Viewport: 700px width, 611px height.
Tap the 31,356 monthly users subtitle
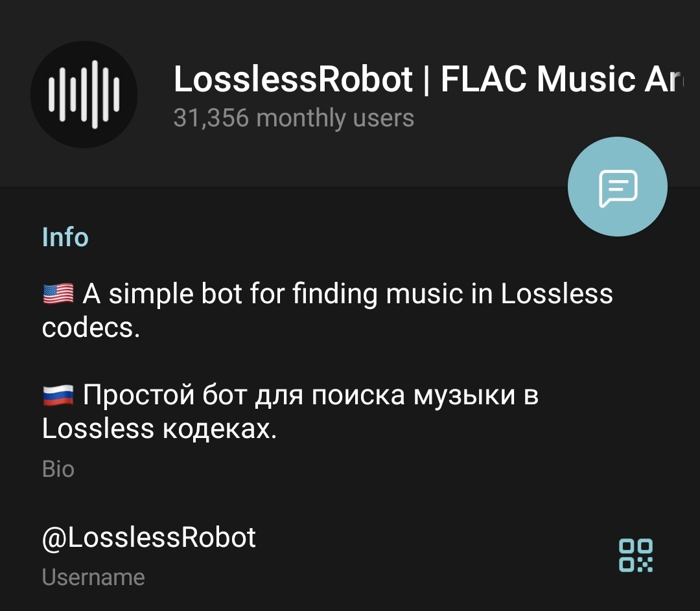tap(294, 118)
